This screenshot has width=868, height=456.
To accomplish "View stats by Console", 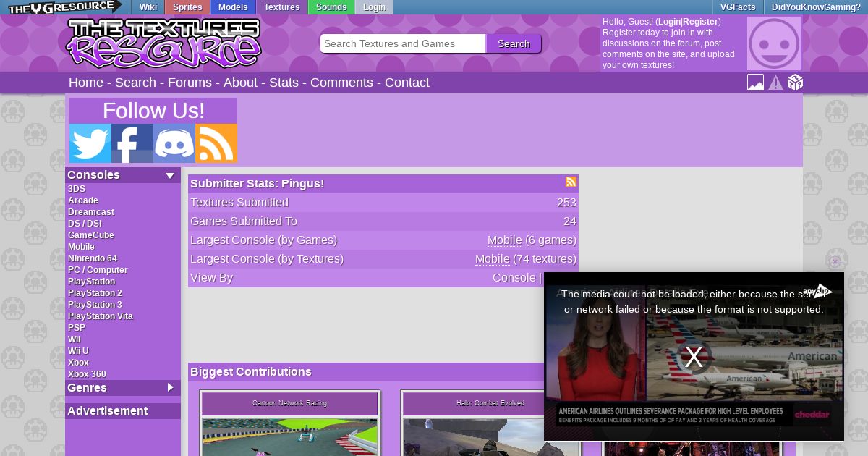I will [514, 278].
